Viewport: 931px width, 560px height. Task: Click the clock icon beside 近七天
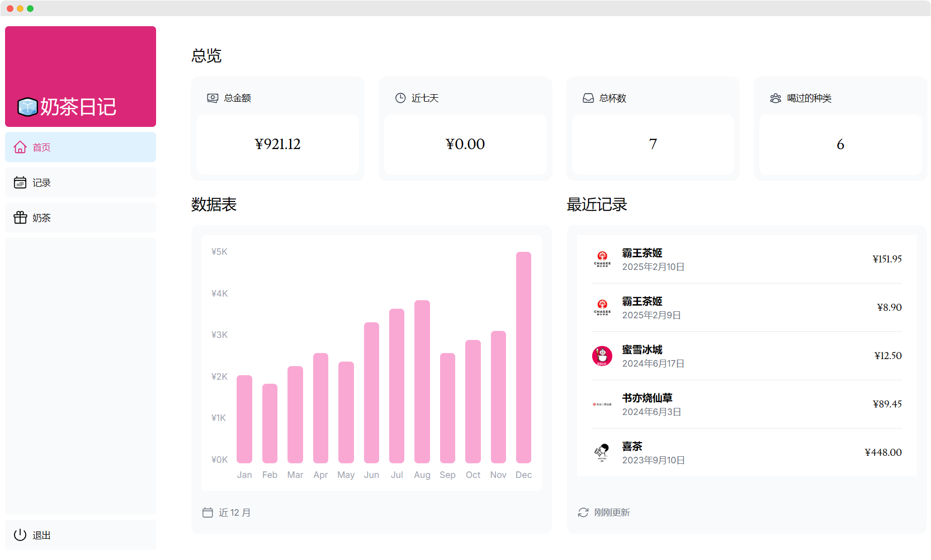coord(400,98)
